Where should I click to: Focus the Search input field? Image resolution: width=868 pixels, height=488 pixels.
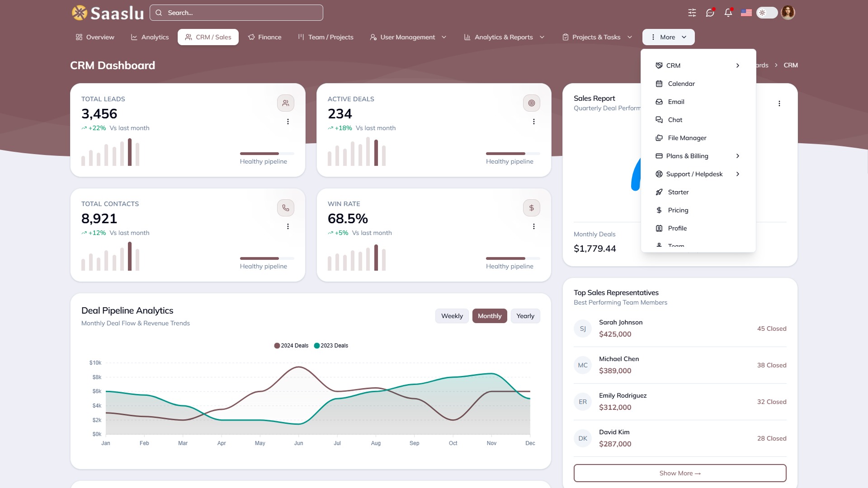(236, 13)
